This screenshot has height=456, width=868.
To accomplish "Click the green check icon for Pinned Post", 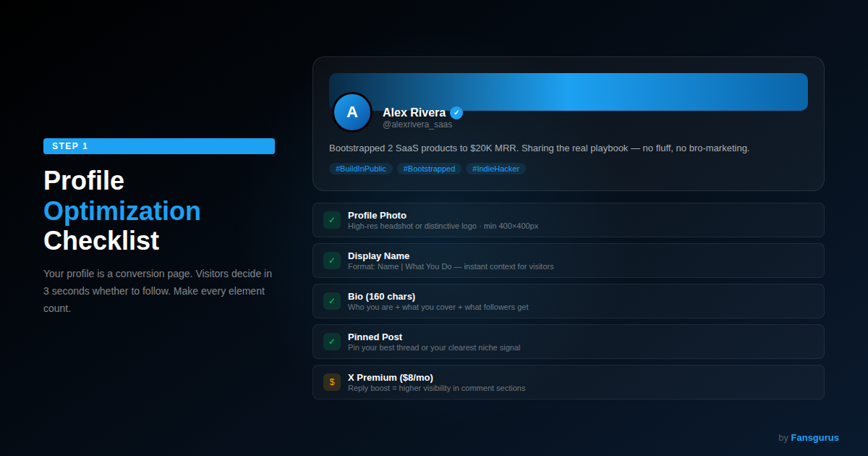I will (x=331, y=341).
